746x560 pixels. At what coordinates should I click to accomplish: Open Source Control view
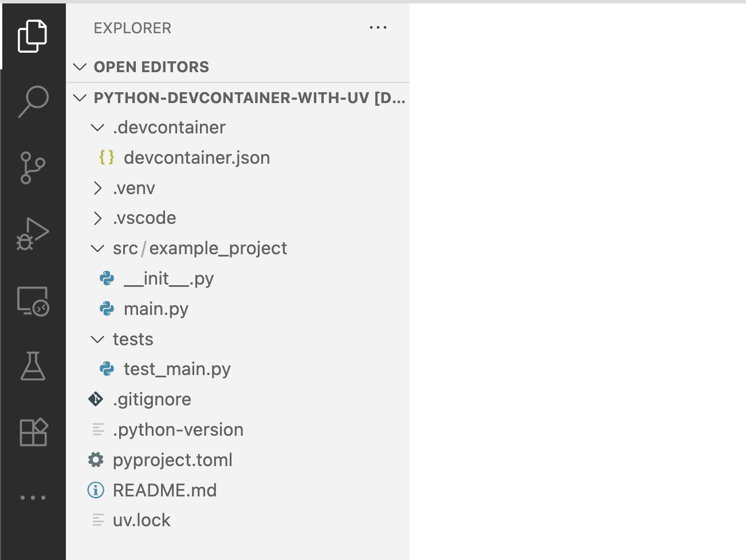(33, 168)
